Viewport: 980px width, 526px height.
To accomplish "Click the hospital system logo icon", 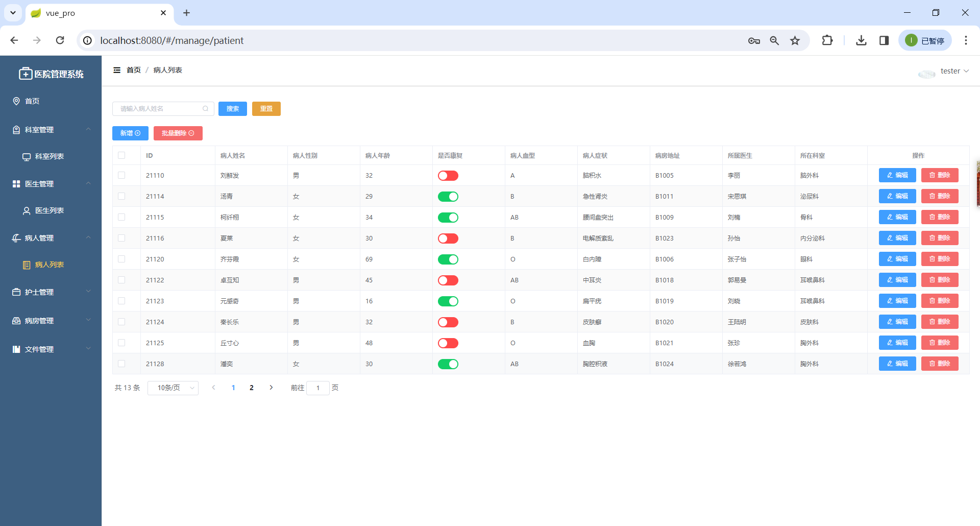I will [x=26, y=74].
